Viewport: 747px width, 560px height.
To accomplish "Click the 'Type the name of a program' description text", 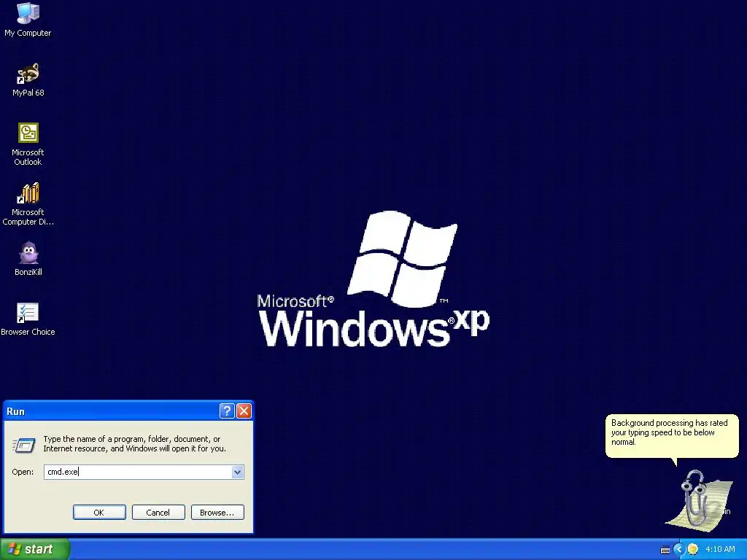I will pyautogui.click(x=134, y=444).
